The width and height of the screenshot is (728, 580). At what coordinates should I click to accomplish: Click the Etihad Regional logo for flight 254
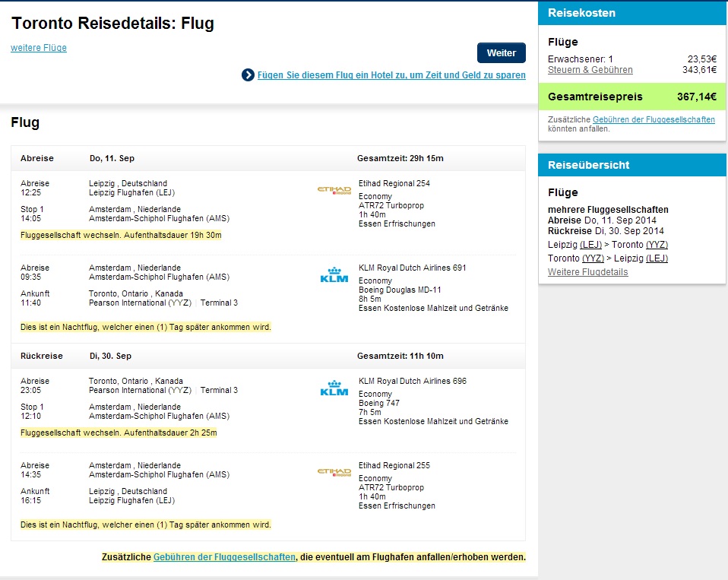[334, 190]
